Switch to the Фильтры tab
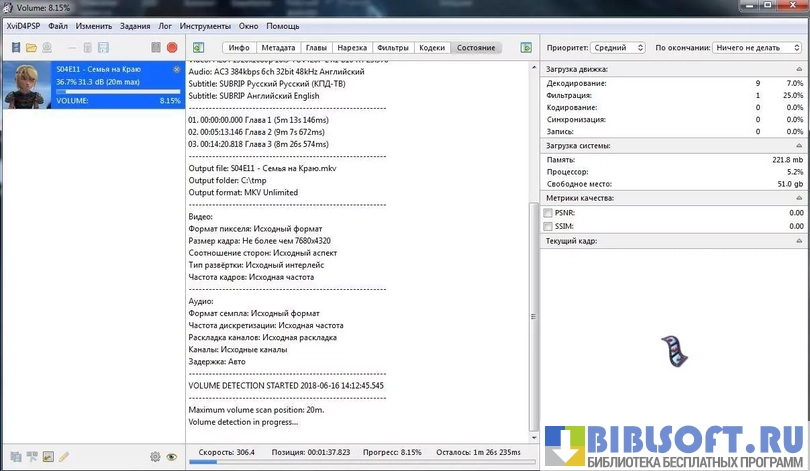 (393, 47)
